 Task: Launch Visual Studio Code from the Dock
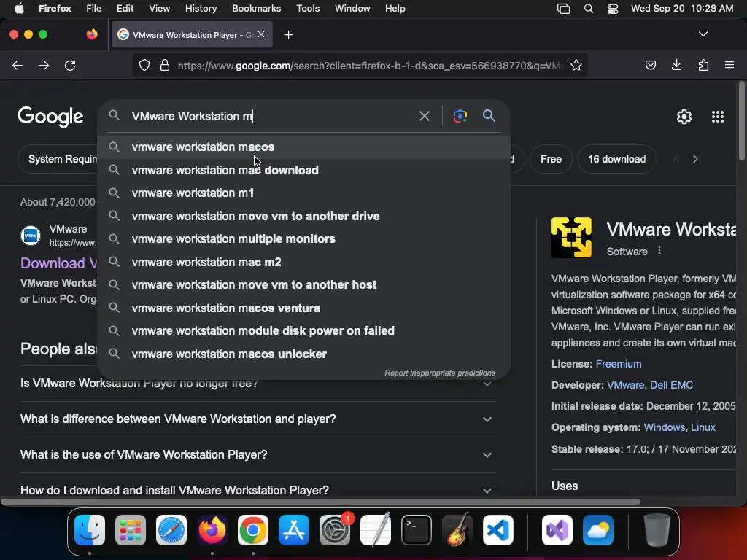tap(498, 530)
